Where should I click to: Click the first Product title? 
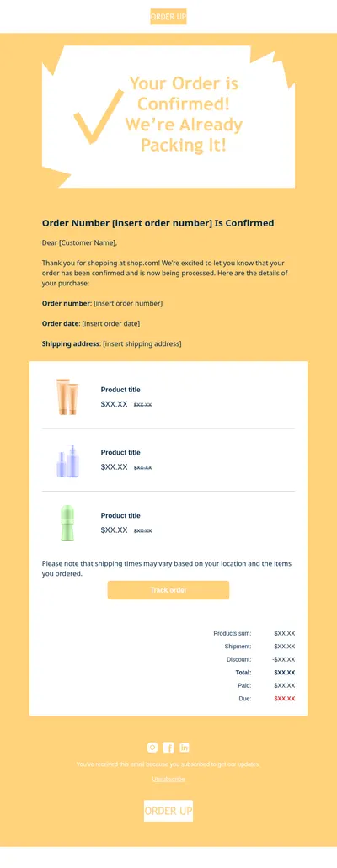click(x=120, y=390)
